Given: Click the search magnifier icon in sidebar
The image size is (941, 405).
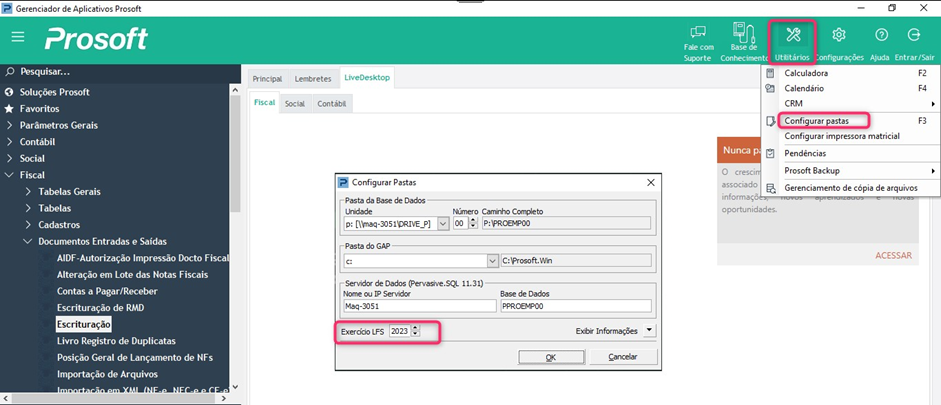Looking at the screenshot, I should (10, 72).
